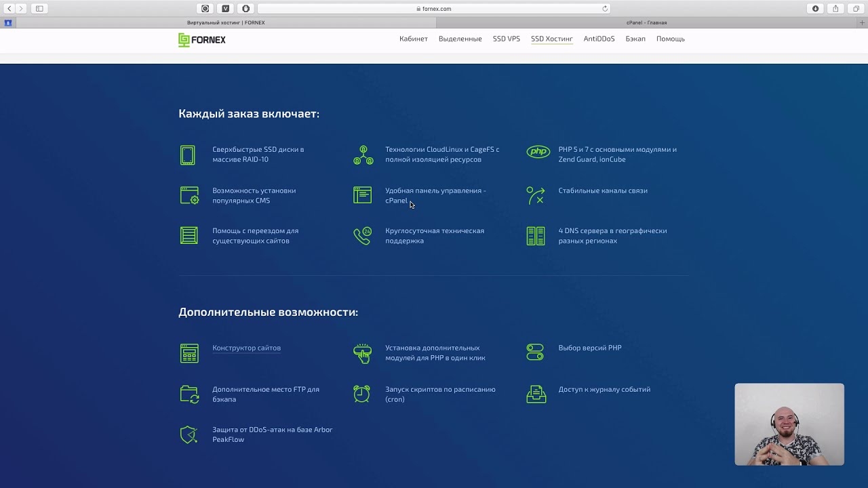
Task: Click the SSD disk RAID-10 icon
Action: (188, 155)
